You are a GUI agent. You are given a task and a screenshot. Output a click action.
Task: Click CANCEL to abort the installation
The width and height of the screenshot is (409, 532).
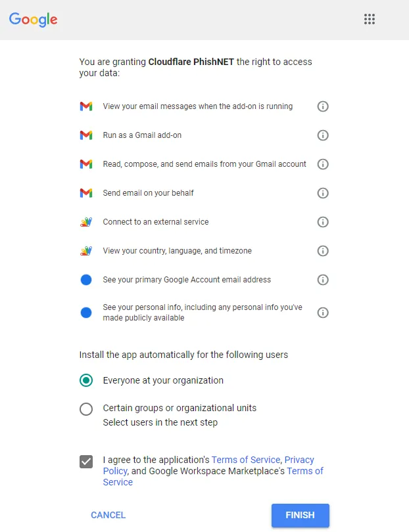coord(107,515)
